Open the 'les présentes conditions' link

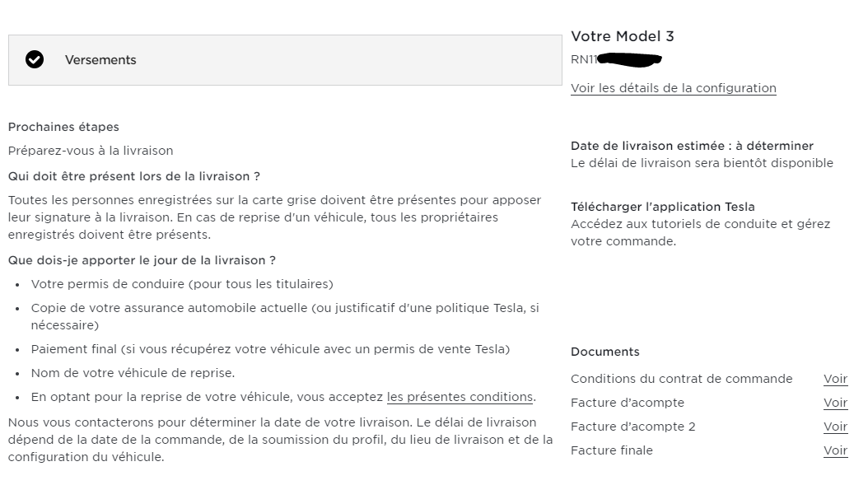460,397
